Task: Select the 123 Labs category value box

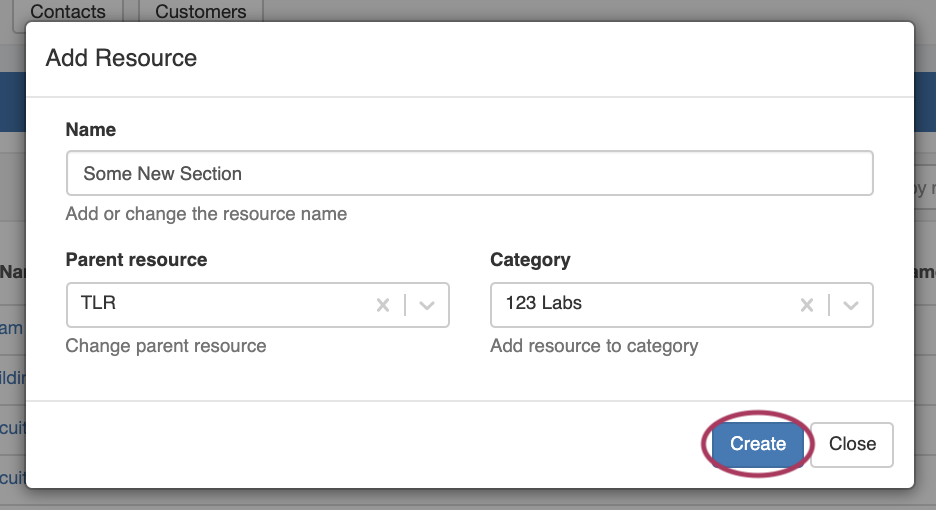Action: [640, 304]
